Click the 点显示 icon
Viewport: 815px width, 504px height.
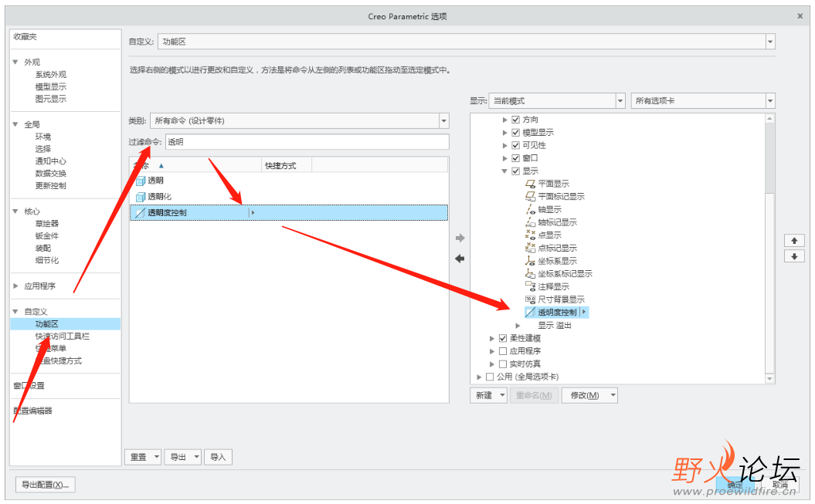530,235
